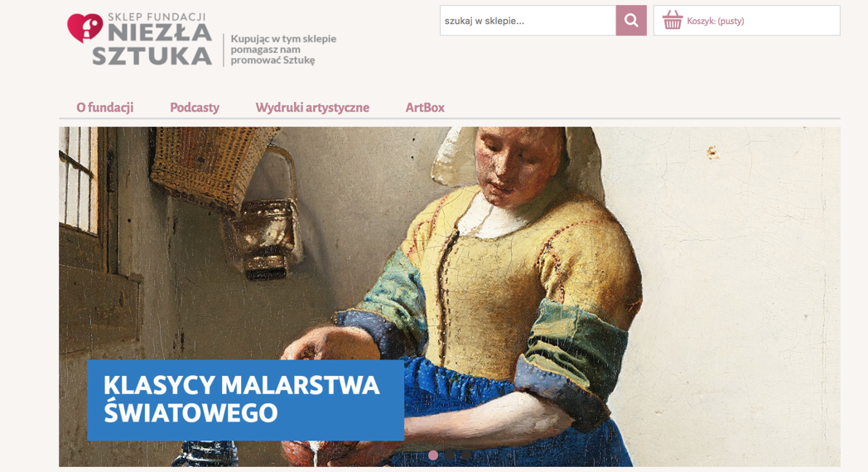Go to Wydruki artystyczne section
The image size is (868, 472).
[312, 108]
